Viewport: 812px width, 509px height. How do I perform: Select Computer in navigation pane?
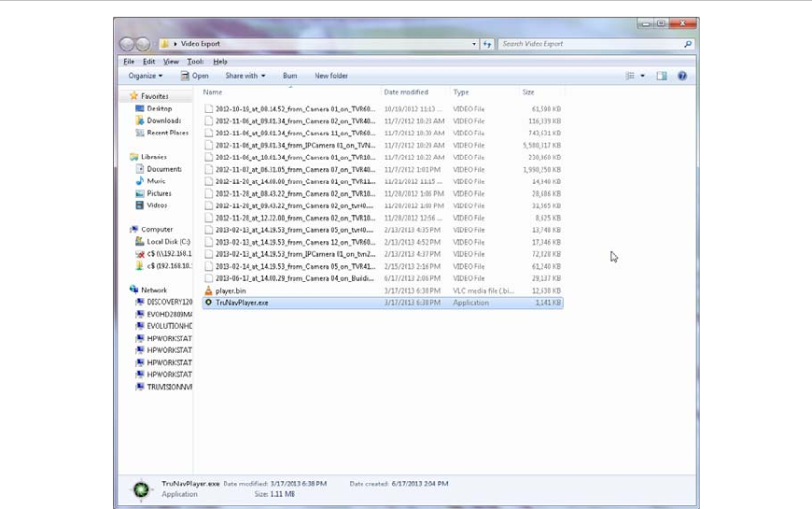click(x=157, y=229)
